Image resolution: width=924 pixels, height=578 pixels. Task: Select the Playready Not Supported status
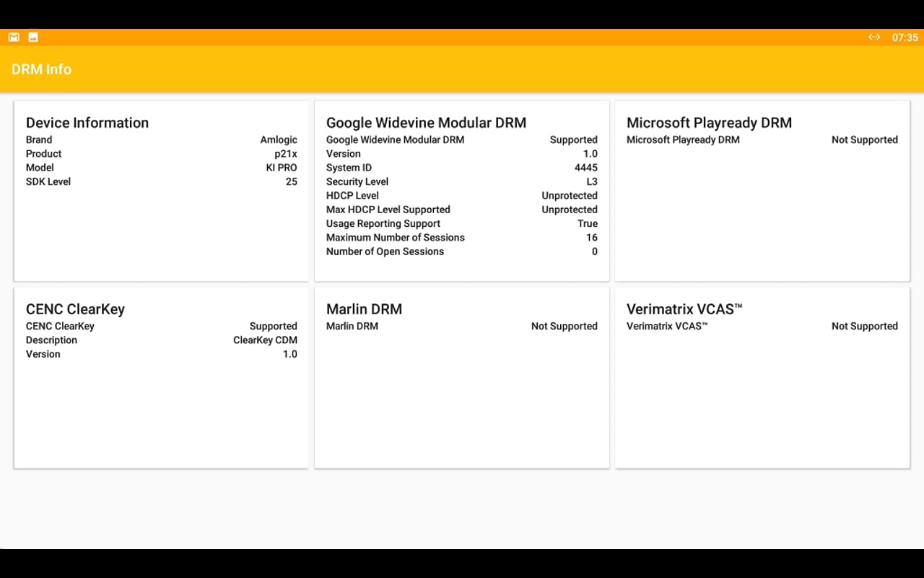(x=865, y=139)
